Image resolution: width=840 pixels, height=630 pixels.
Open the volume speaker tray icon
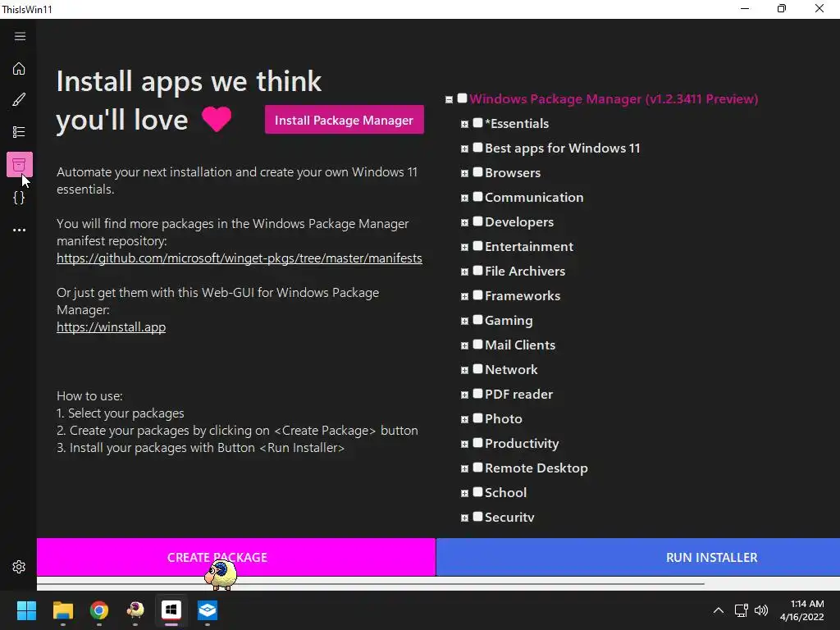point(760,610)
